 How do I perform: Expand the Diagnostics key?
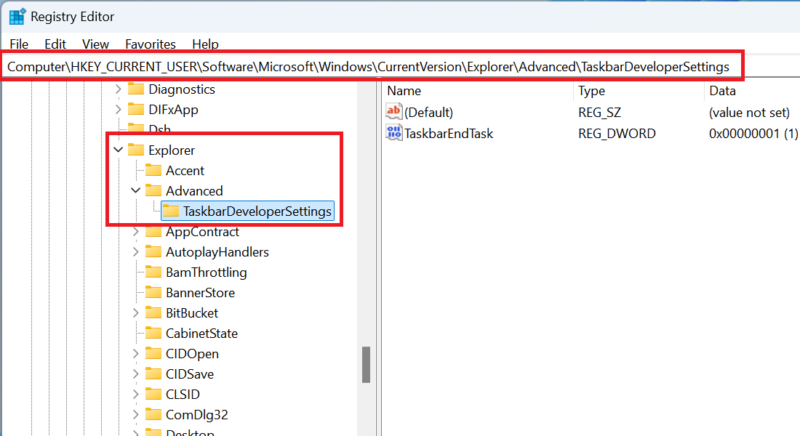[x=118, y=89]
